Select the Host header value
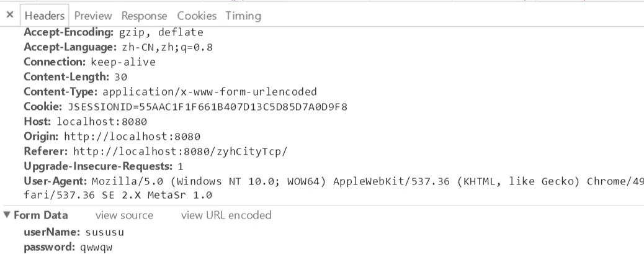 coord(102,122)
